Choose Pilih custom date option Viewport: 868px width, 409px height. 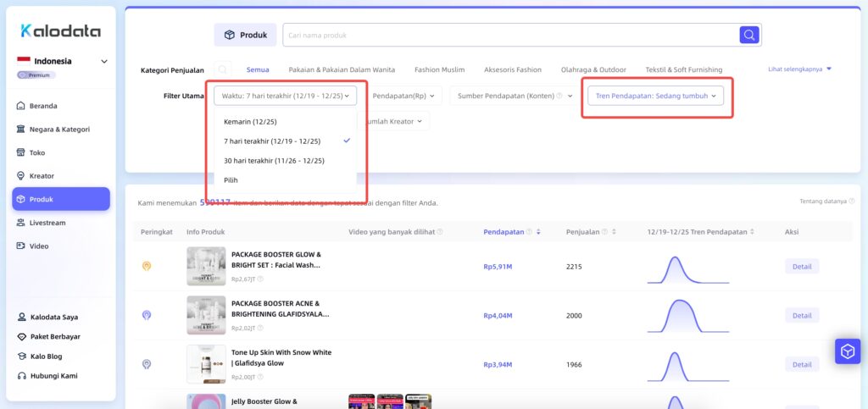285,180
